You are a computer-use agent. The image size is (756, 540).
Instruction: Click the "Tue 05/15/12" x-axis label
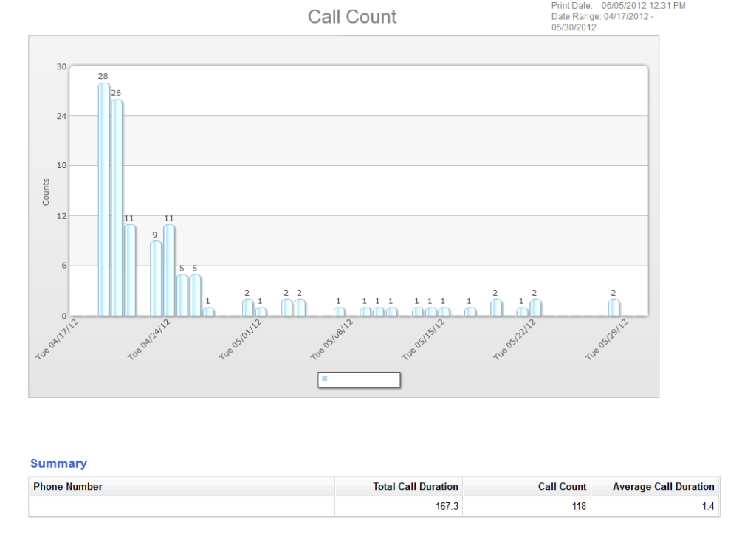coord(423,339)
